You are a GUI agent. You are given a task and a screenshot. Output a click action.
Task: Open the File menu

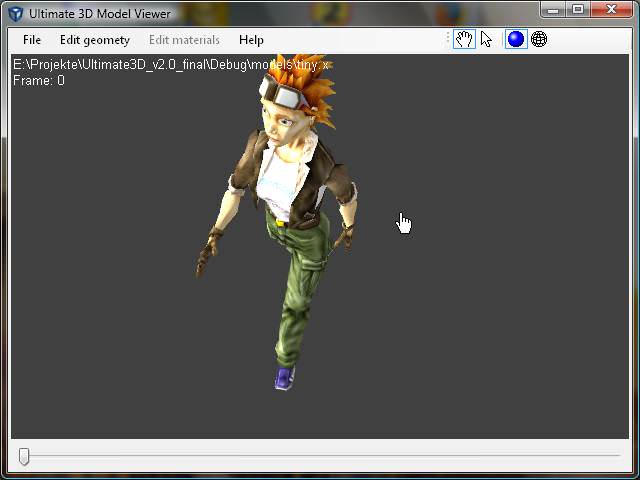[32, 40]
